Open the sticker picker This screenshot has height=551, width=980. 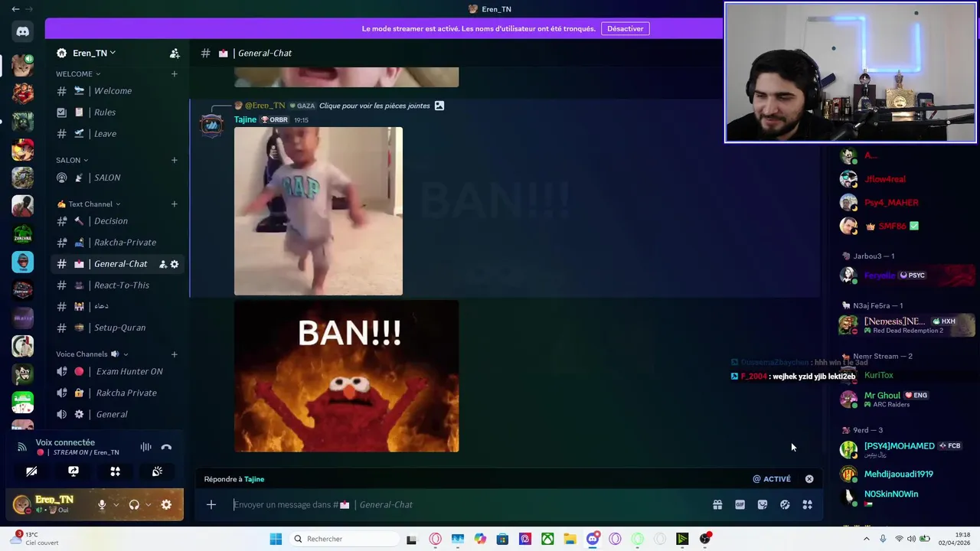click(763, 504)
